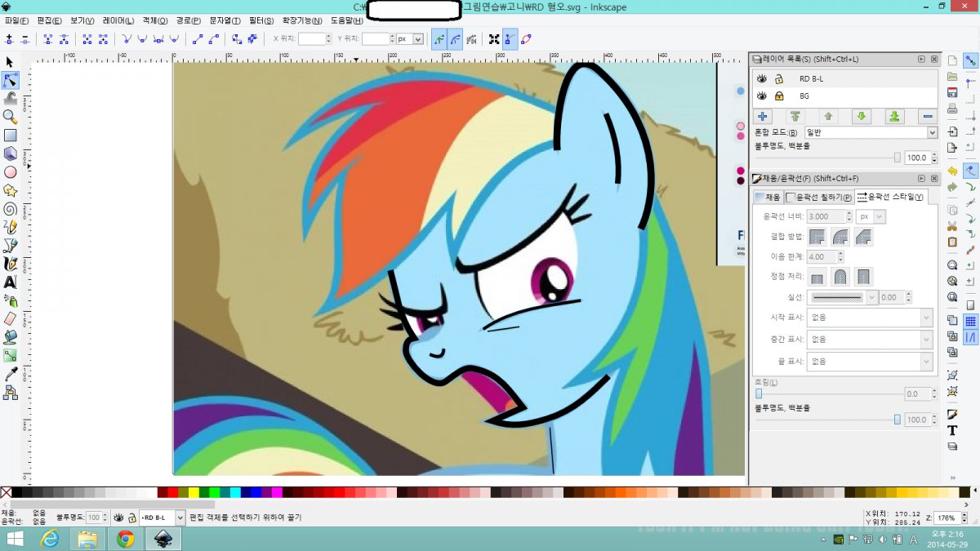
Task: Open the end marker 끝 표시 dropdown
Action: tap(870, 361)
